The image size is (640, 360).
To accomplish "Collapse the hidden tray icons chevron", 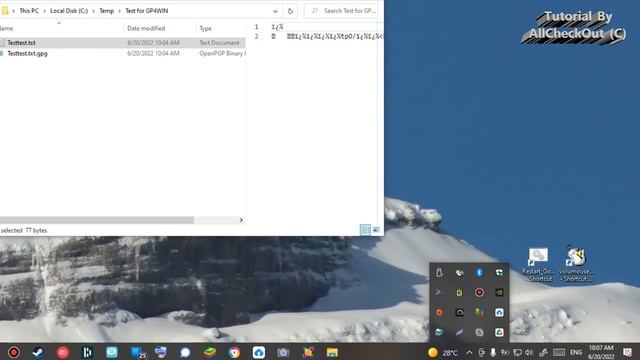I will pos(469,352).
